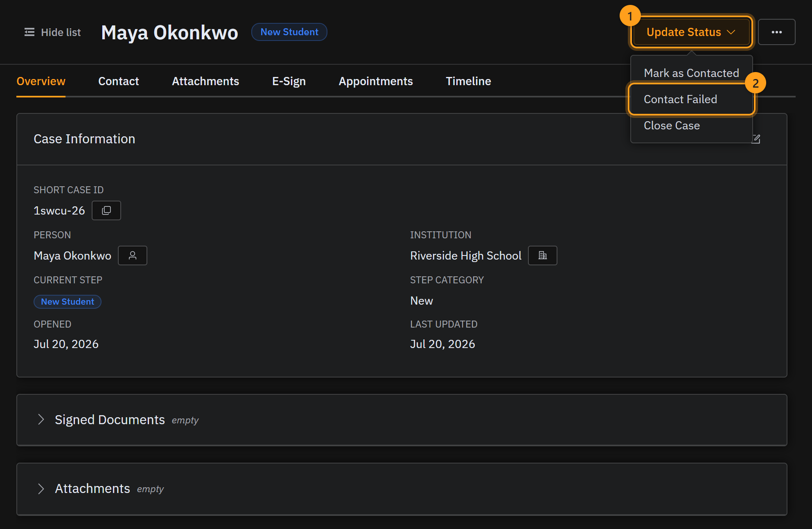Go to the Appointments tab
The image size is (812, 529).
point(376,81)
